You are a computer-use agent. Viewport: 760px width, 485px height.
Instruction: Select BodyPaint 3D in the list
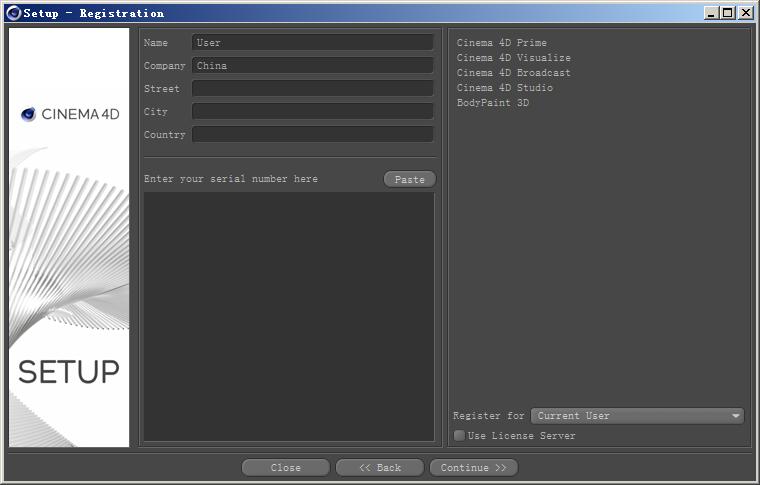click(x=493, y=103)
